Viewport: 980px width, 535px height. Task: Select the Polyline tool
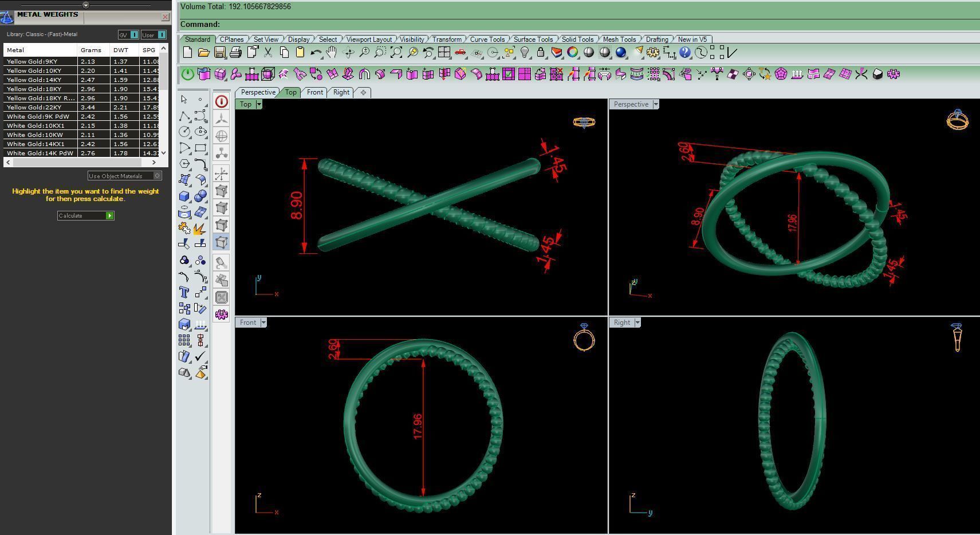pos(184,116)
